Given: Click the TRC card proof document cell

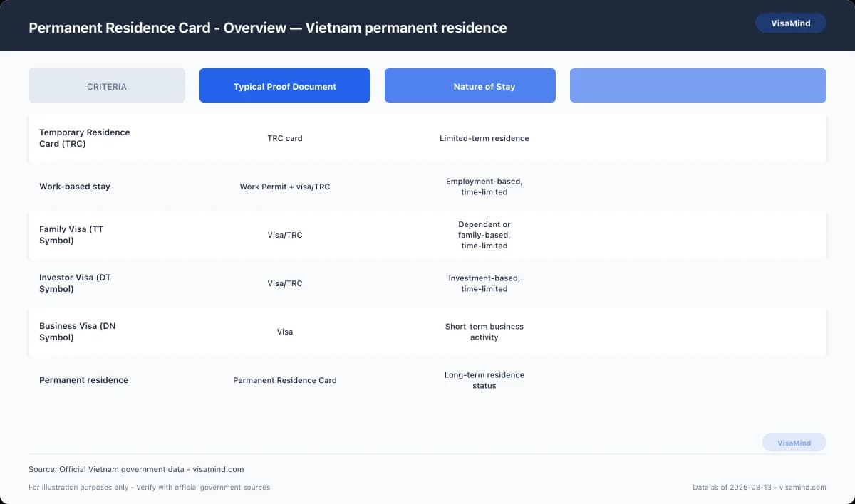Looking at the screenshot, I should coord(284,138).
